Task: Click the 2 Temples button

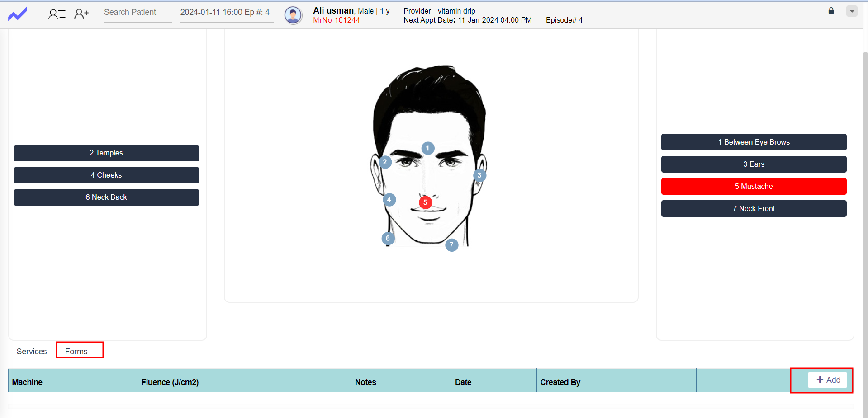Action: (x=106, y=153)
